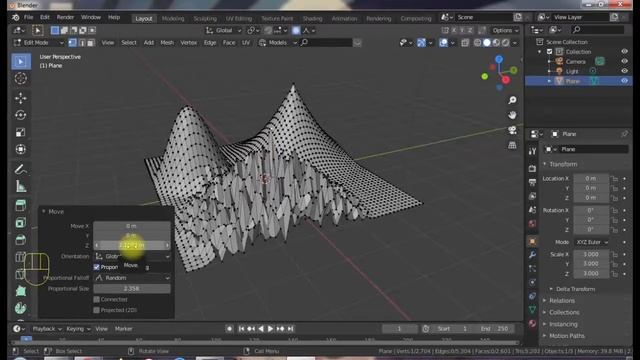Enable the Connected checkbox
Screen dimensions: 640x360
(x=97, y=299)
